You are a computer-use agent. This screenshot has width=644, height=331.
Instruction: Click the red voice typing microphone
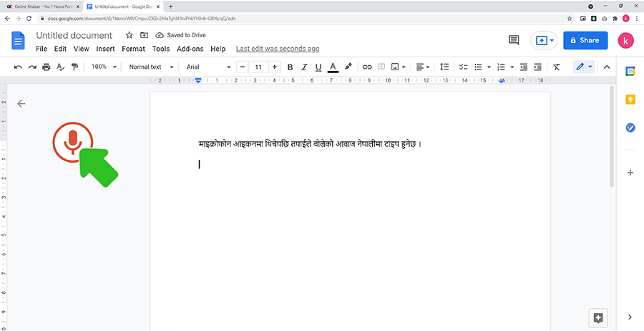coord(72,142)
